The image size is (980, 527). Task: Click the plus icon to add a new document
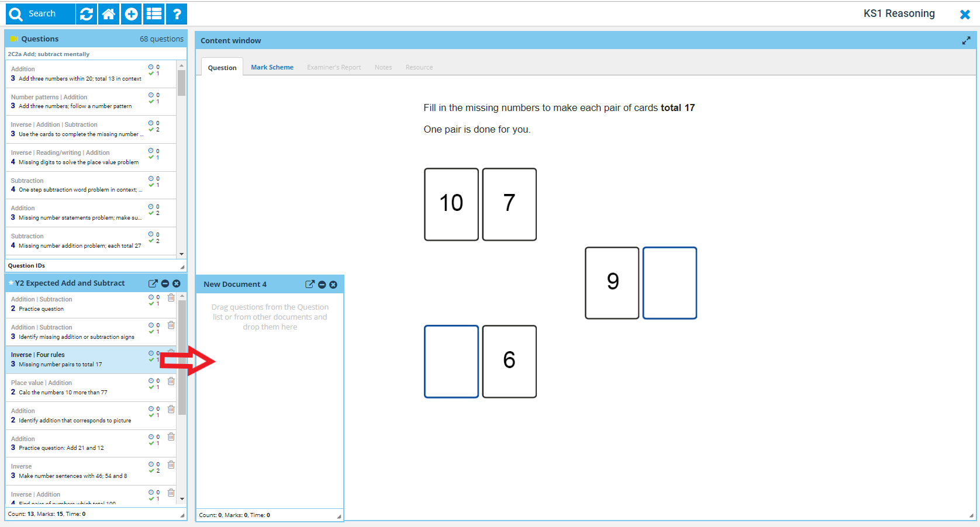pyautogui.click(x=132, y=14)
